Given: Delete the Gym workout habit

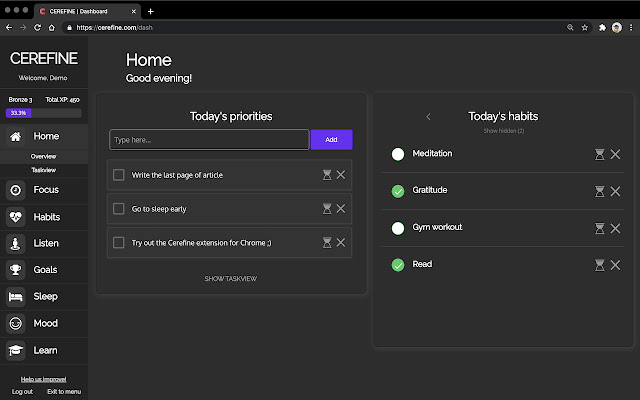Looking at the screenshot, I should click(616, 228).
